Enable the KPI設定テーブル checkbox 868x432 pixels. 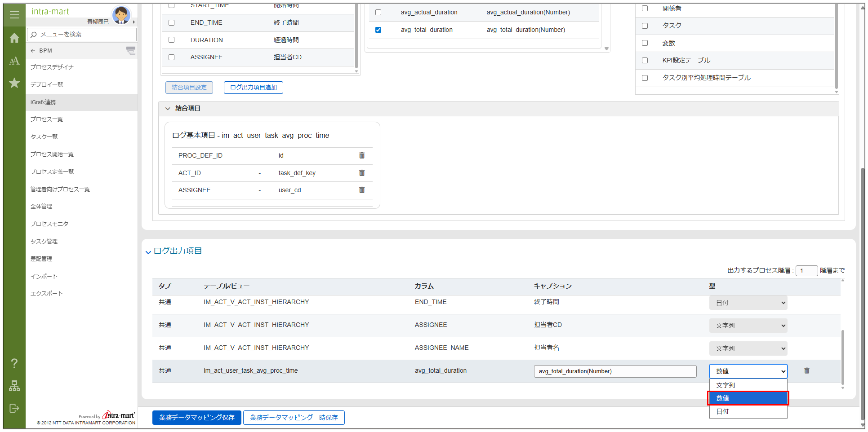click(645, 61)
